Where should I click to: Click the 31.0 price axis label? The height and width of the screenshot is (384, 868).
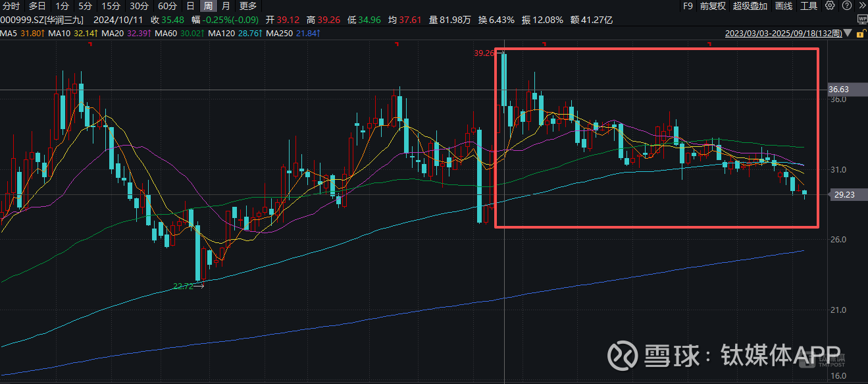[x=838, y=170]
